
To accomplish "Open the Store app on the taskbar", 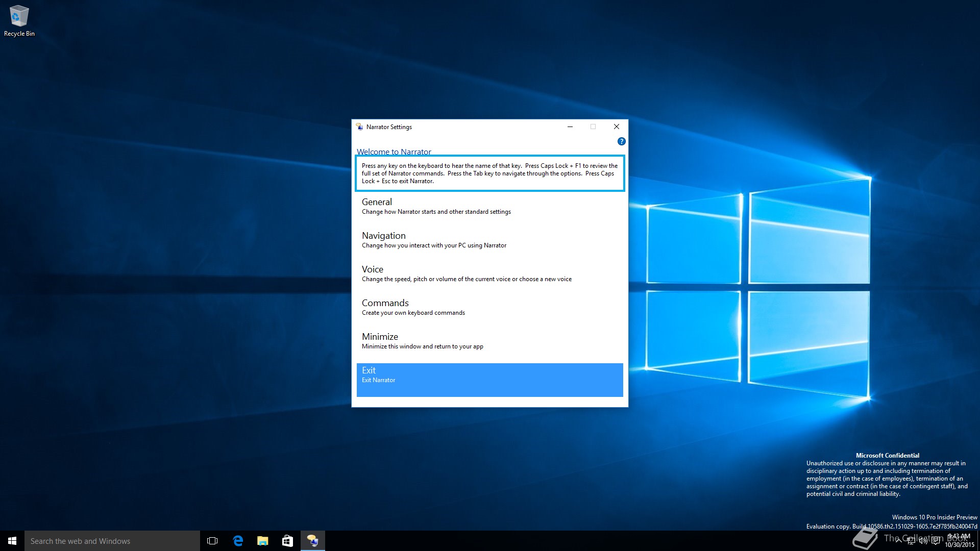I will [x=287, y=541].
